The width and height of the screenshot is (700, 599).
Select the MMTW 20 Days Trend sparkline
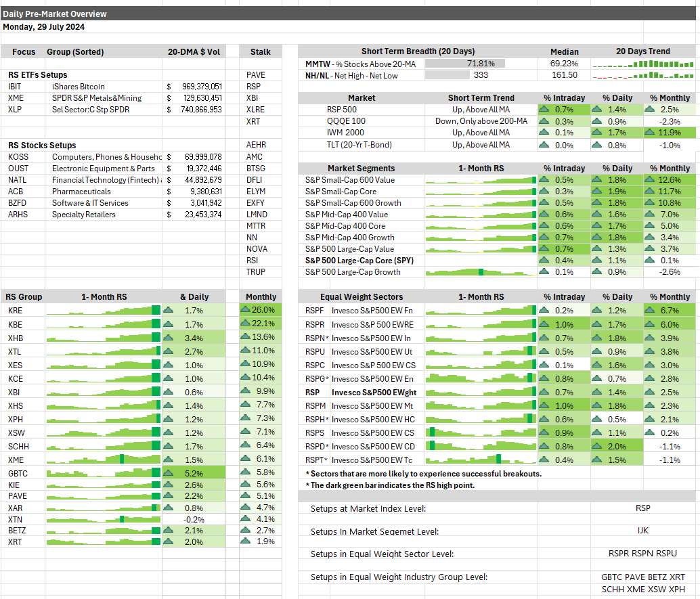click(x=647, y=64)
